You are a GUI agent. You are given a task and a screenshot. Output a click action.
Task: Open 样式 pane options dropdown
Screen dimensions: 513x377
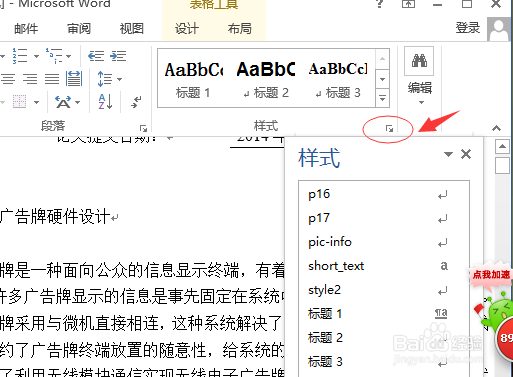[x=448, y=154]
